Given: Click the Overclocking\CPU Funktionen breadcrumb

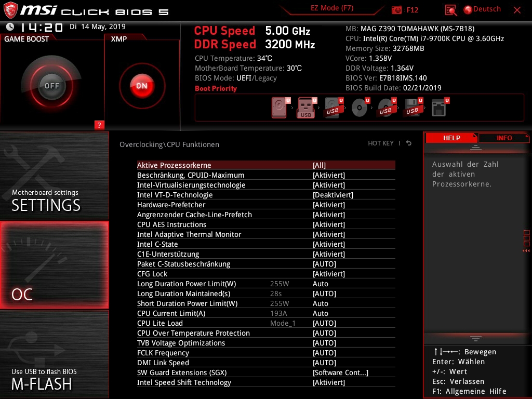Looking at the screenshot, I should (169, 144).
